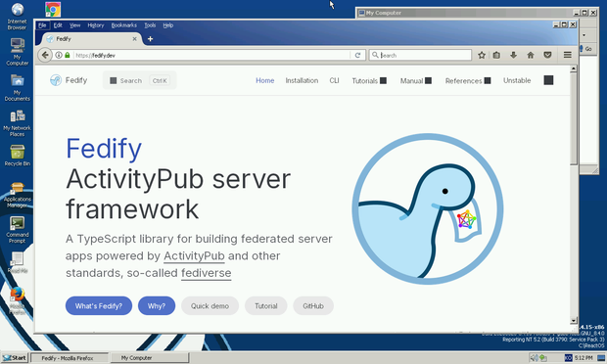The image size is (607, 364).
Task: Click the Why? button
Action: pyautogui.click(x=157, y=305)
